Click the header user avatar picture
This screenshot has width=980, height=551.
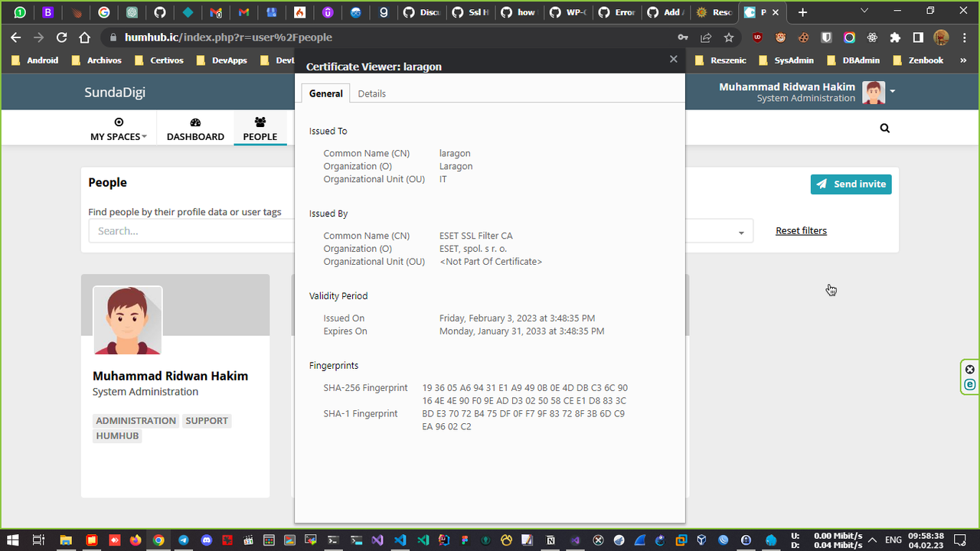click(x=874, y=93)
